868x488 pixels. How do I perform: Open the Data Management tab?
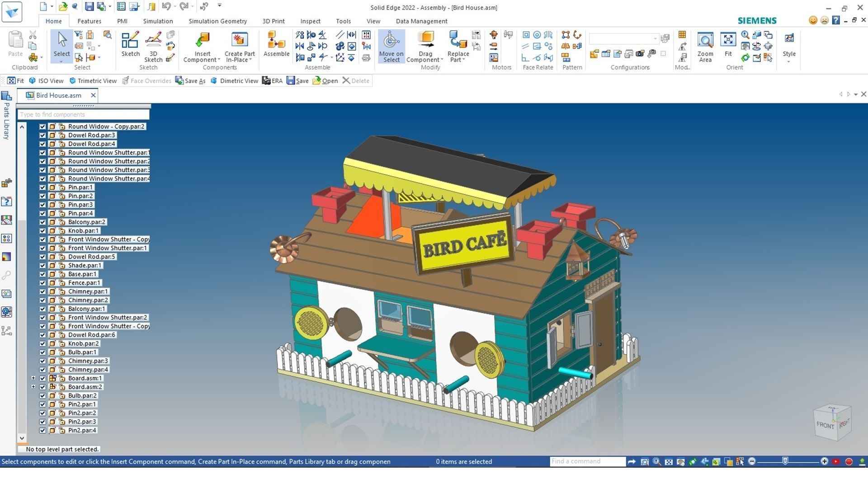(421, 21)
